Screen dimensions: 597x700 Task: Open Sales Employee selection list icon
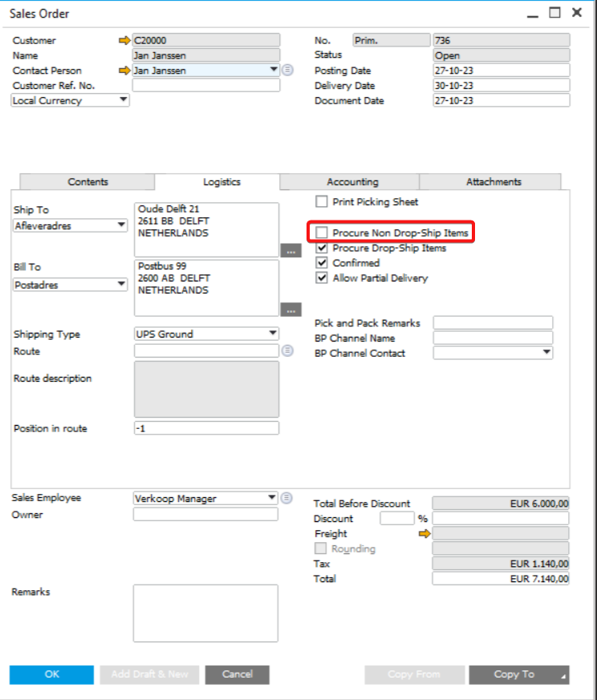(287, 498)
